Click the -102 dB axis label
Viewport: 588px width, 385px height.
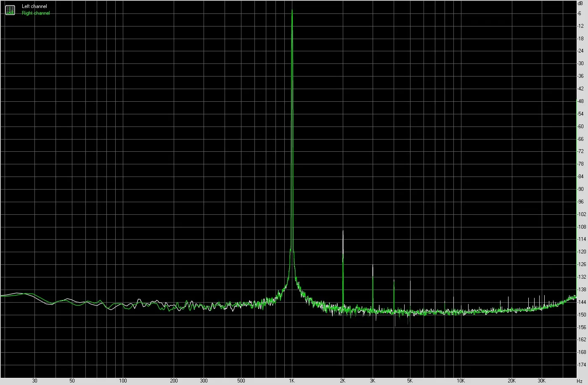(x=582, y=214)
